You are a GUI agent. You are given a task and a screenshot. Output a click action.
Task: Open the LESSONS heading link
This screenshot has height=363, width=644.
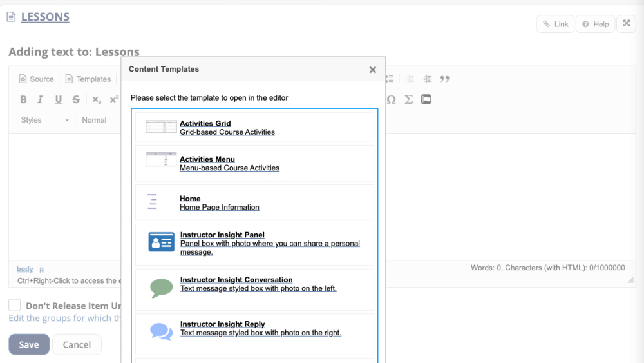[45, 17]
